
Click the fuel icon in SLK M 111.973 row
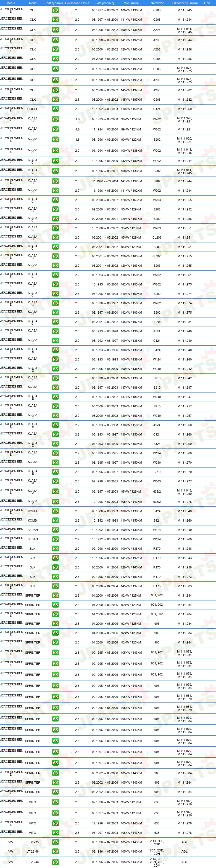[55, 576]
